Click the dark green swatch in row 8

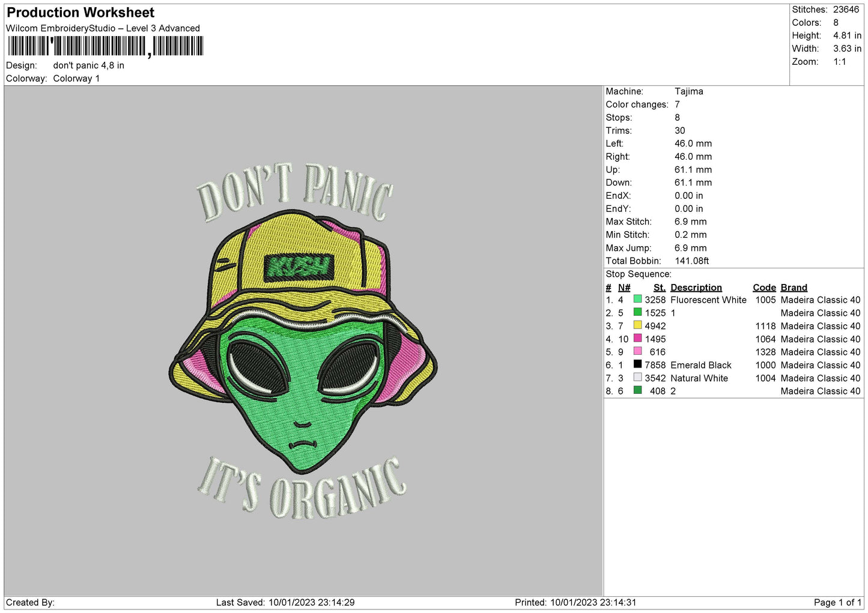pos(637,390)
